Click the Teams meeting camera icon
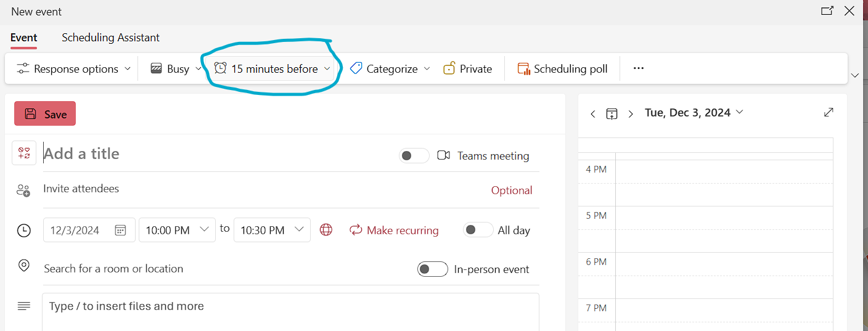The height and width of the screenshot is (331, 868). (x=443, y=155)
